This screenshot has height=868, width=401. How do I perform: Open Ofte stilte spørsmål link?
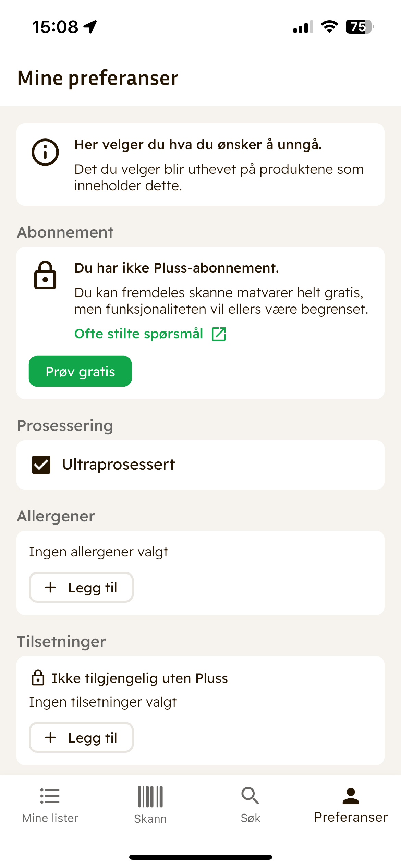139,334
